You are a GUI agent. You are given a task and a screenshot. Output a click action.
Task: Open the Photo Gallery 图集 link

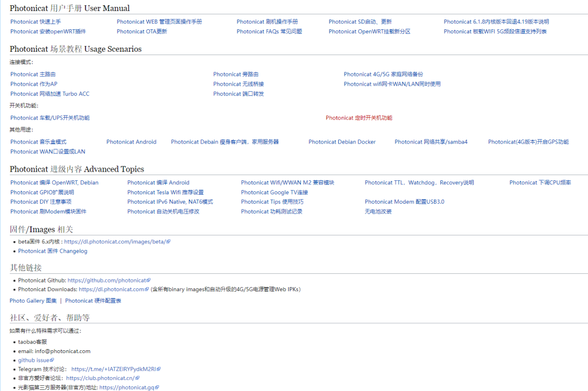pos(33,301)
